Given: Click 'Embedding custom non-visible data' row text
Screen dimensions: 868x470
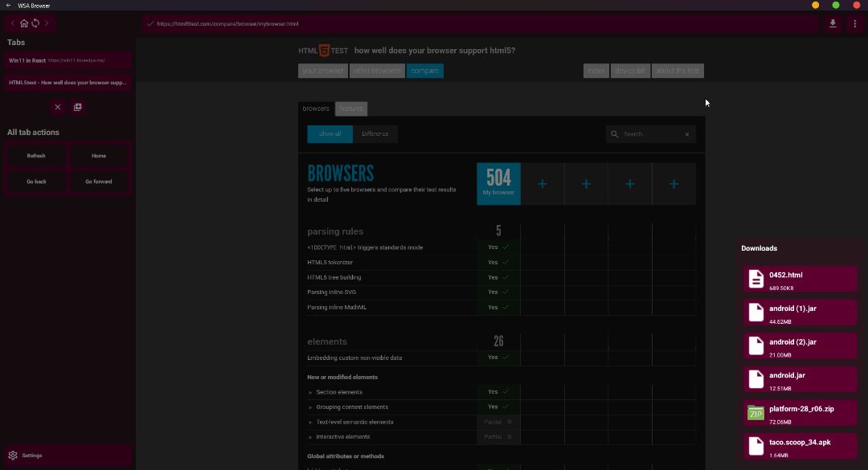Looking at the screenshot, I should [x=354, y=358].
